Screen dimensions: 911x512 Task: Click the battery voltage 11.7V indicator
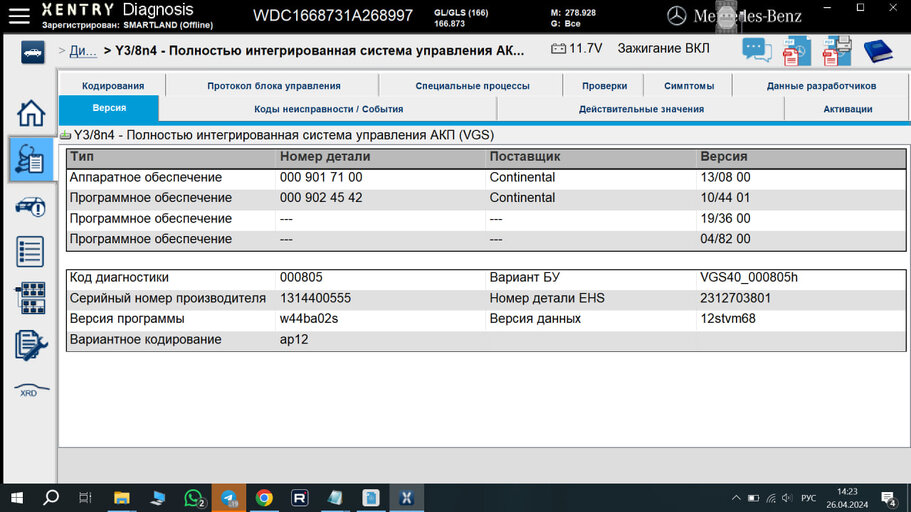(576, 48)
